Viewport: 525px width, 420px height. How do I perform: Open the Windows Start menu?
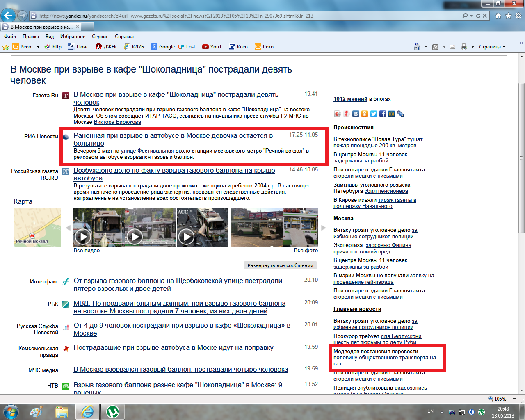tap(11, 411)
